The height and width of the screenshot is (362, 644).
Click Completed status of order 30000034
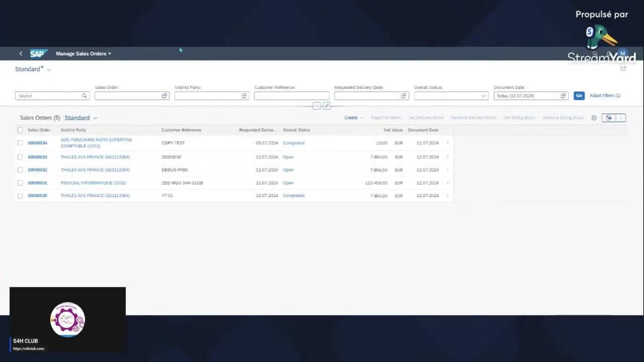[x=293, y=143]
